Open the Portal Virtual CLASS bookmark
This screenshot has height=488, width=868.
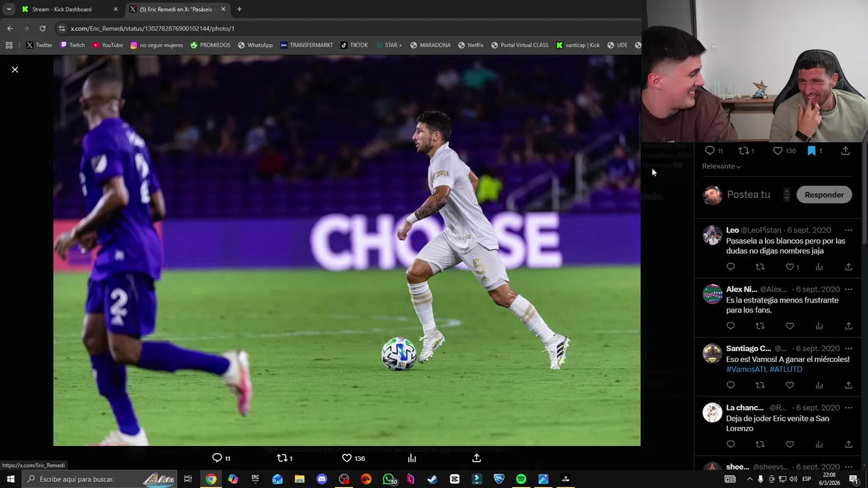[519, 45]
